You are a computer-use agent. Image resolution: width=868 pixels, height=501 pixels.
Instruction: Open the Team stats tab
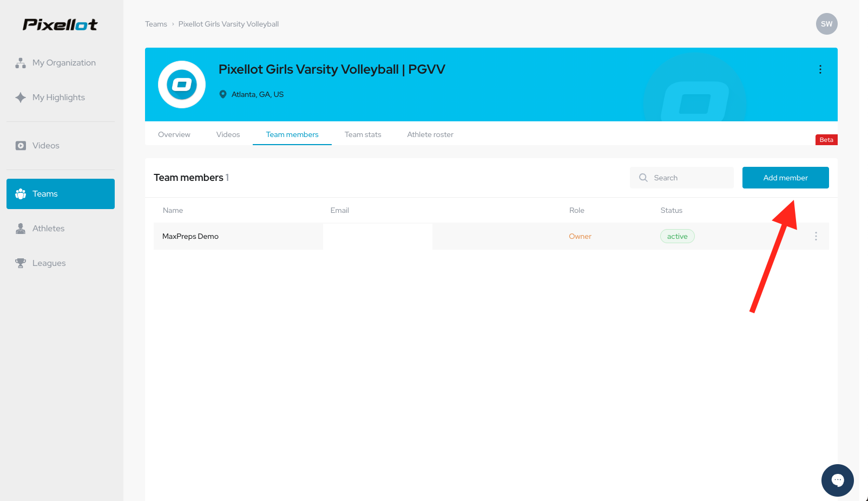pos(363,134)
